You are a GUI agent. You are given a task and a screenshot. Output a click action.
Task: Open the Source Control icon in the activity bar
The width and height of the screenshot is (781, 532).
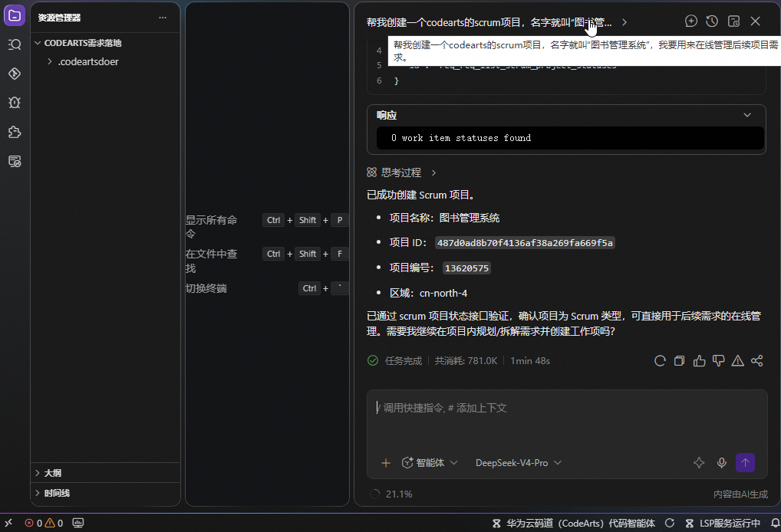coord(15,74)
